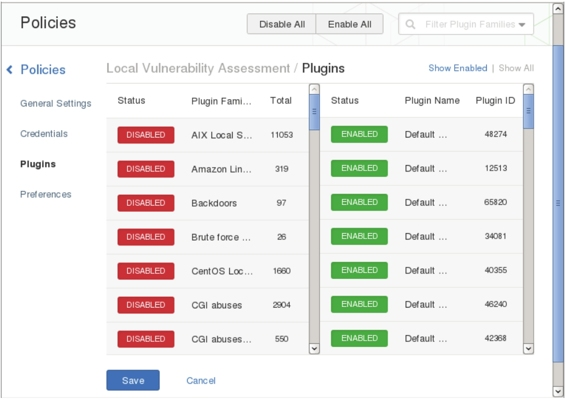566x400 pixels.
Task: Select the AIX Local S... plugin family row
Action: click(208, 135)
